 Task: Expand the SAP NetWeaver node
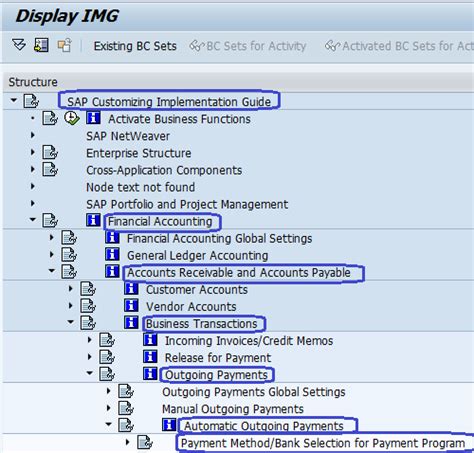(33, 135)
